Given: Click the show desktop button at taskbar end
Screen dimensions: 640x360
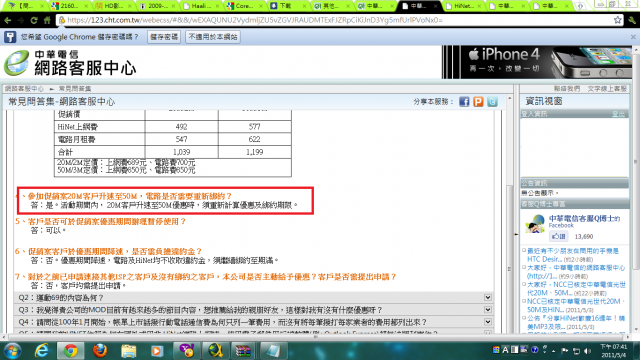Looking at the screenshot, I should tap(637, 351).
